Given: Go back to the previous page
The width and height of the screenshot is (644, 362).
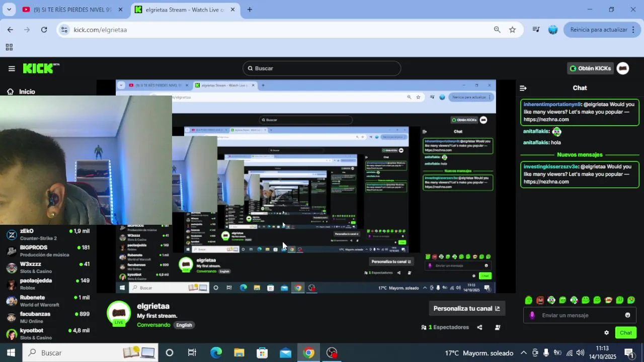Looking at the screenshot, I should 10,30.
